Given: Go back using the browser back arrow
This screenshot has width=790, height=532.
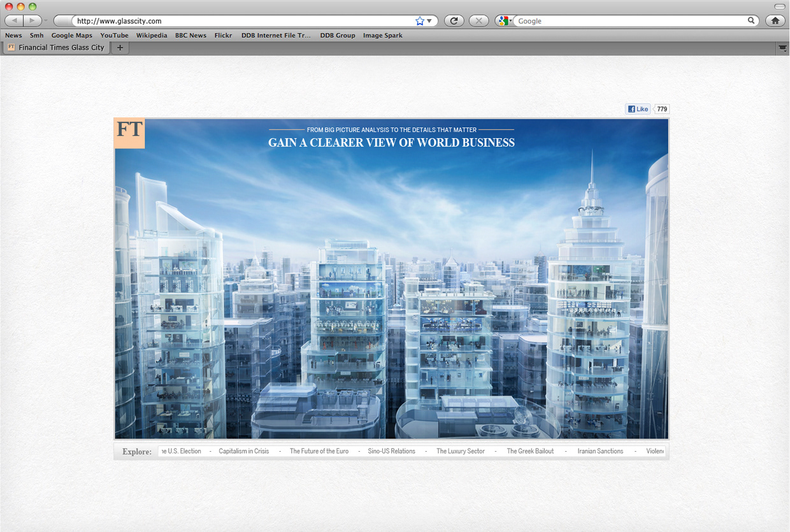Looking at the screenshot, I should pos(14,20).
